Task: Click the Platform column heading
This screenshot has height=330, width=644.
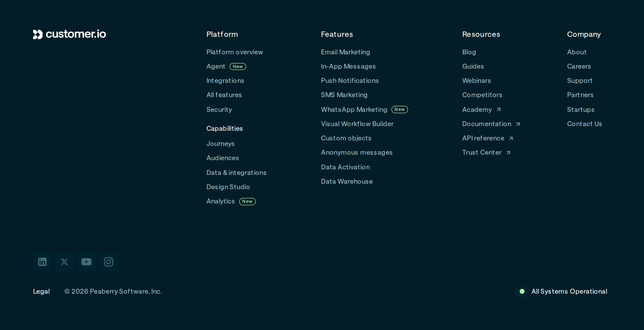Action: tap(222, 34)
